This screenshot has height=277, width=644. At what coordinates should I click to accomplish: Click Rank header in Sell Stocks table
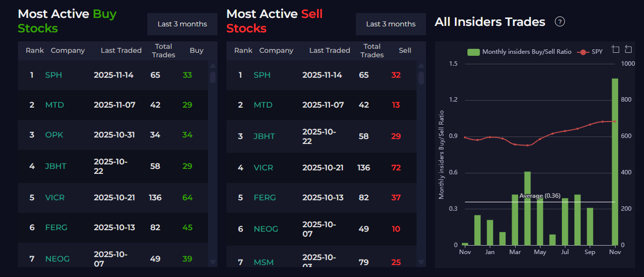click(243, 50)
